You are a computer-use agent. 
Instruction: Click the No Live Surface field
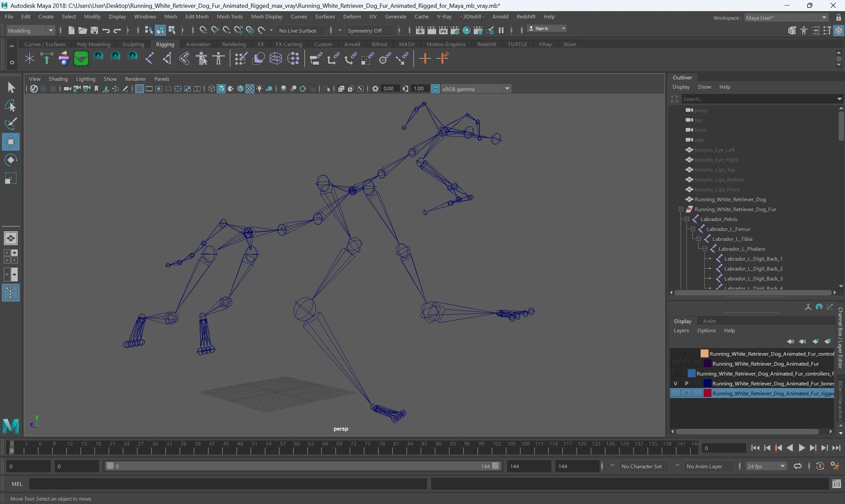pos(301,30)
